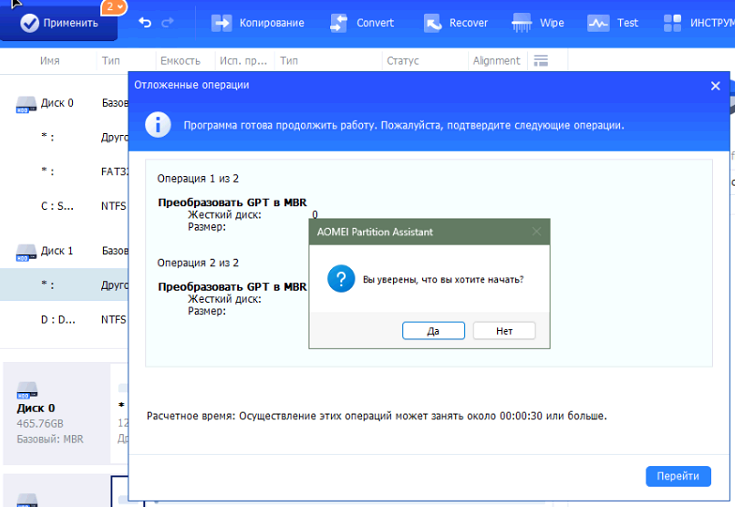The image size is (735, 507).
Task: Select Диск 0 in the disk list
Action: pyautogui.click(x=57, y=103)
